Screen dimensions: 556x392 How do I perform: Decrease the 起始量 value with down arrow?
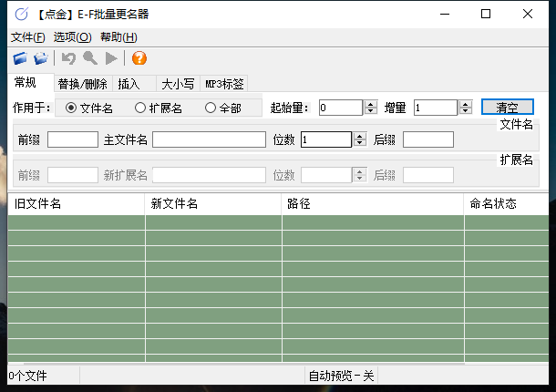(371, 111)
